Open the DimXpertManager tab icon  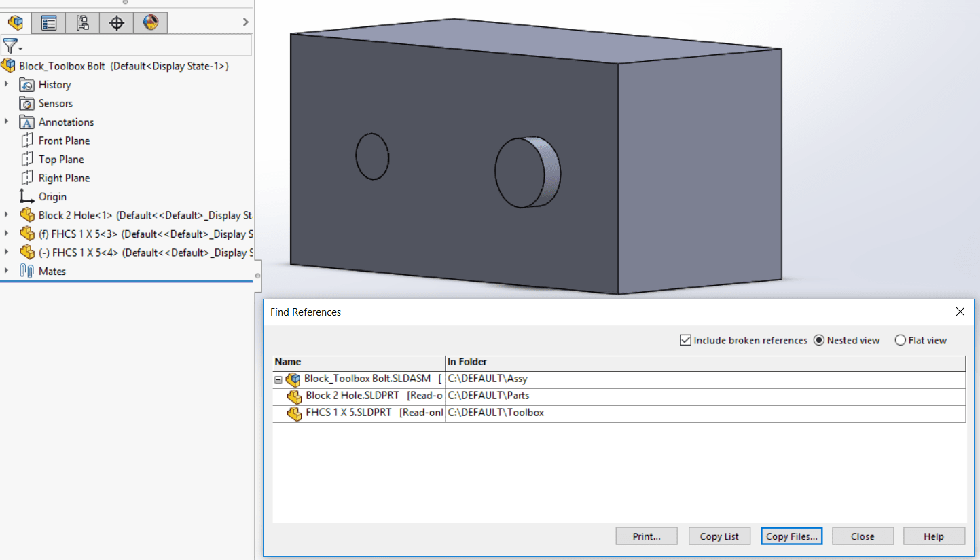pos(117,23)
